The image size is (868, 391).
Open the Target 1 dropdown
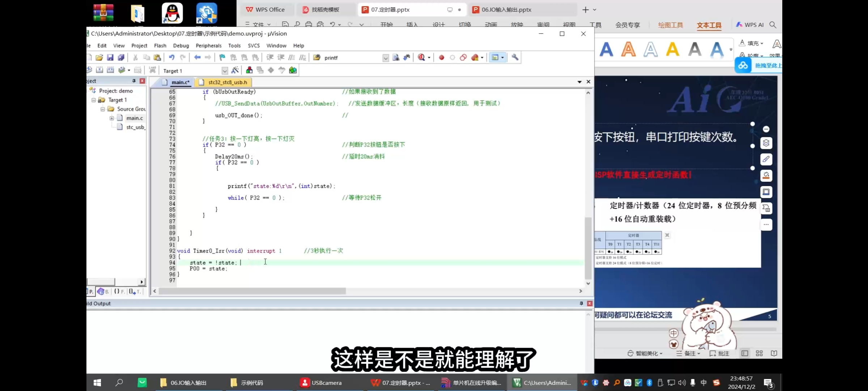click(225, 71)
